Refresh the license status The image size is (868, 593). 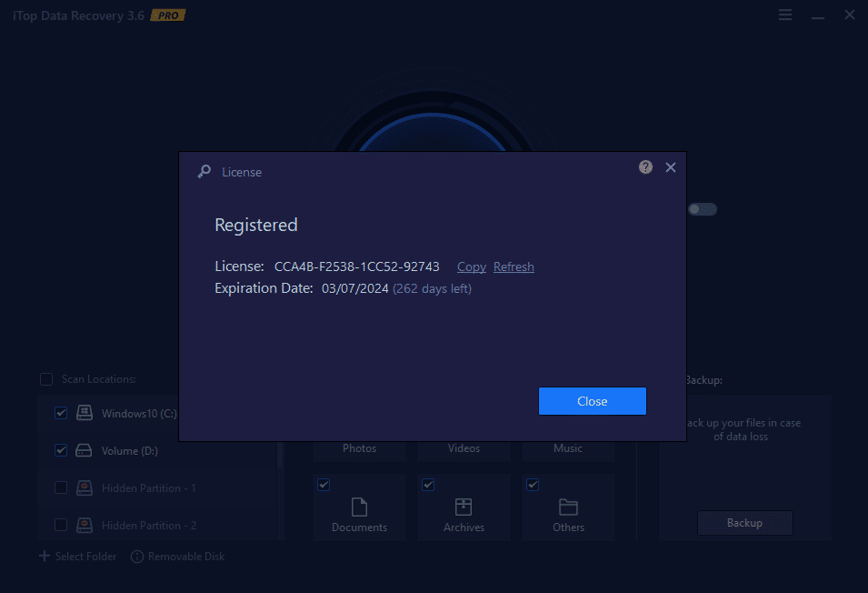point(514,266)
